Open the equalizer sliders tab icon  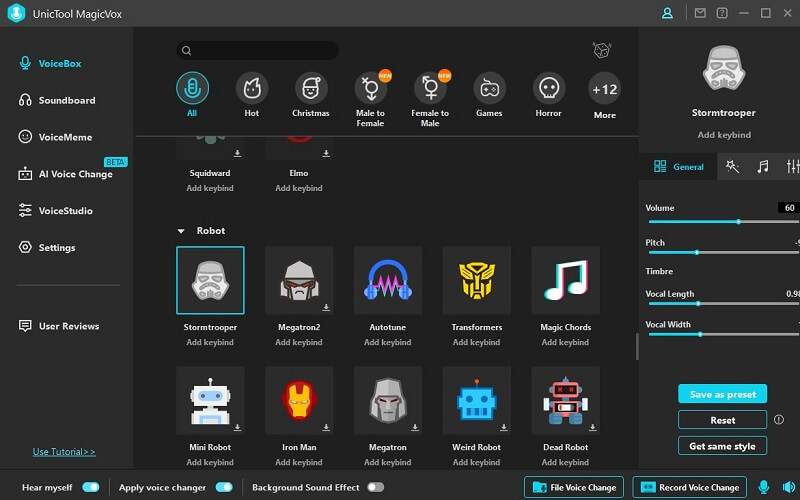tap(792, 167)
